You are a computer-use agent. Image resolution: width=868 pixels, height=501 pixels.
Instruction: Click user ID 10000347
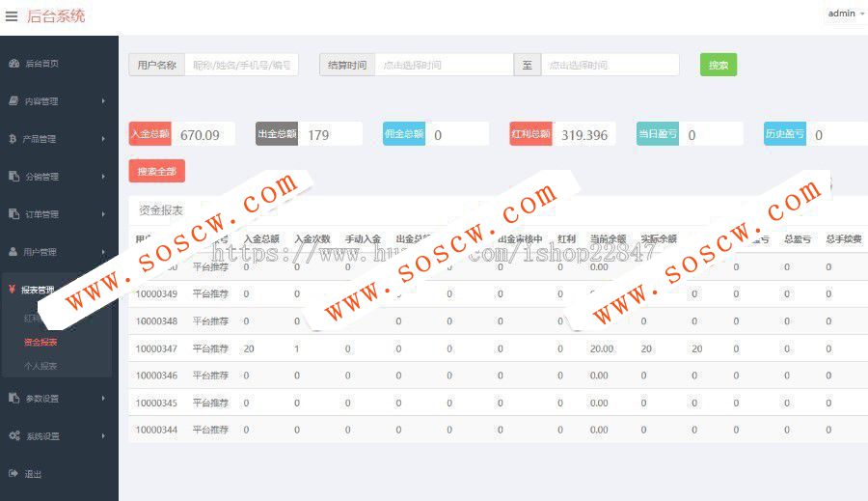pos(156,348)
